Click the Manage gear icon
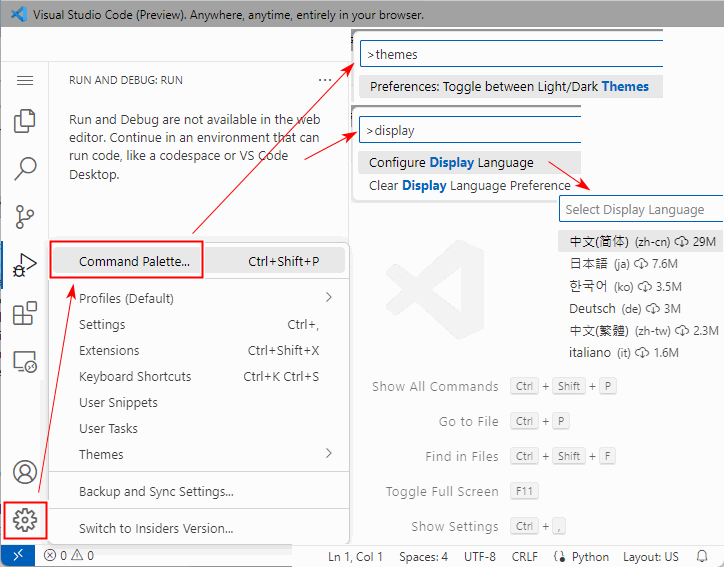This screenshot has width=724, height=567. point(25,519)
